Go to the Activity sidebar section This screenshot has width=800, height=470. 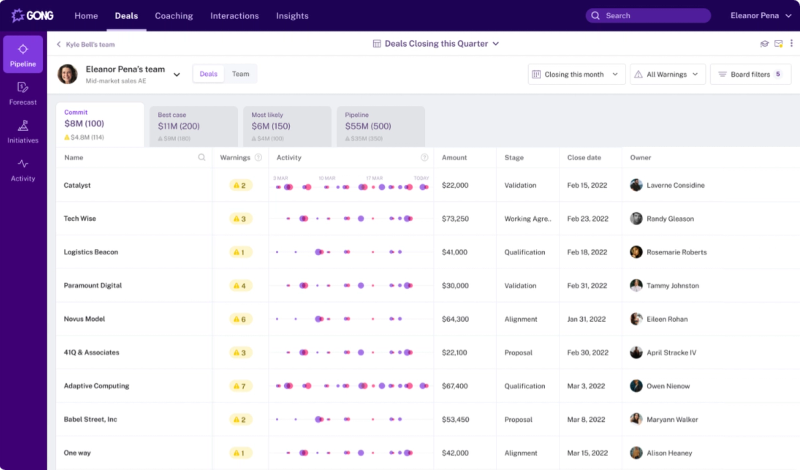pyautogui.click(x=23, y=169)
